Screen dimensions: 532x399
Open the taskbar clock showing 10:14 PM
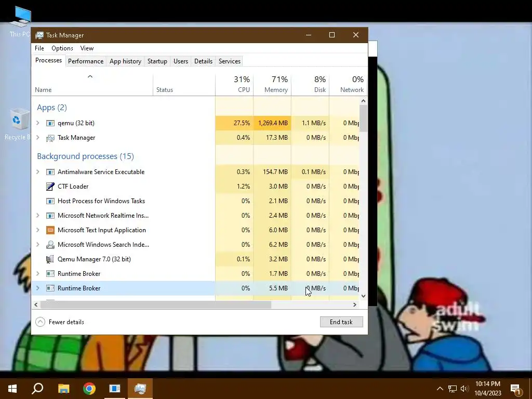(x=487, y=389)
